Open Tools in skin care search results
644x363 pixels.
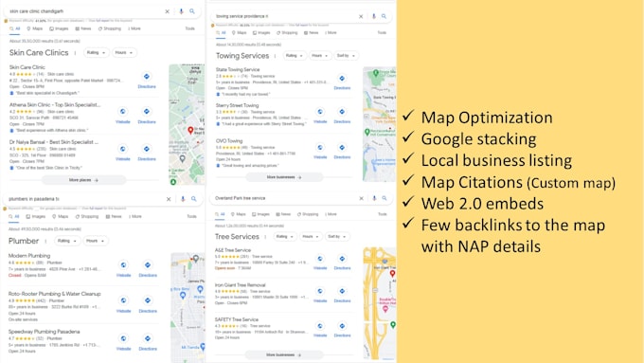(x=189, y=28)
